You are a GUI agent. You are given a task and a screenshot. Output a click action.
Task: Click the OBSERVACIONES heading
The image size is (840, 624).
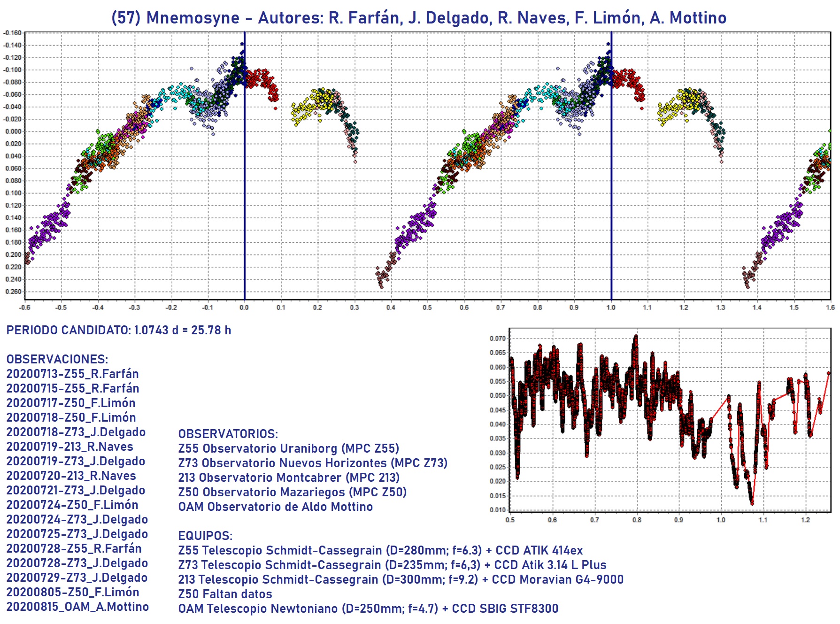point(57,359)
